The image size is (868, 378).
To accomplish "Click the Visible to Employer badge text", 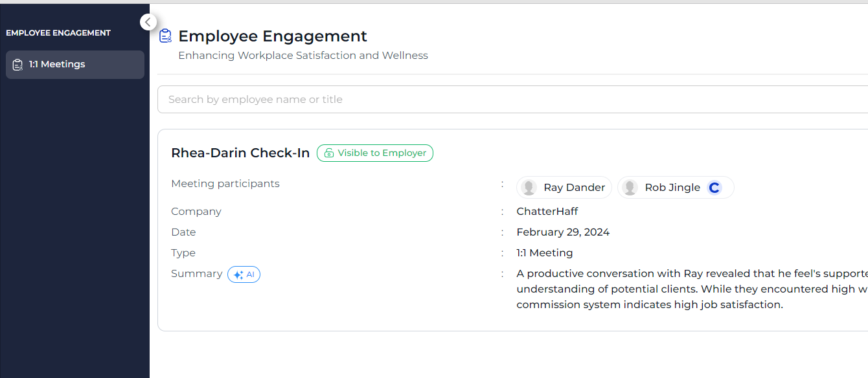I will click(x=382, y=153).
